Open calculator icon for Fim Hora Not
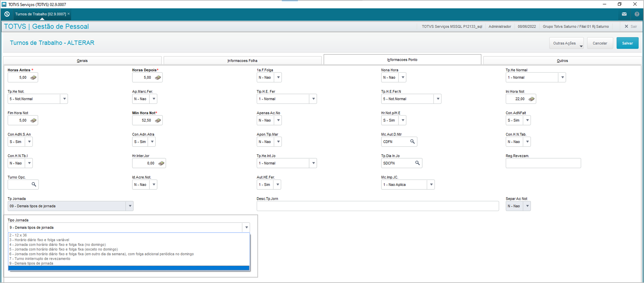The width and height of the screenshot is (644, 283). tap(33, 120)
